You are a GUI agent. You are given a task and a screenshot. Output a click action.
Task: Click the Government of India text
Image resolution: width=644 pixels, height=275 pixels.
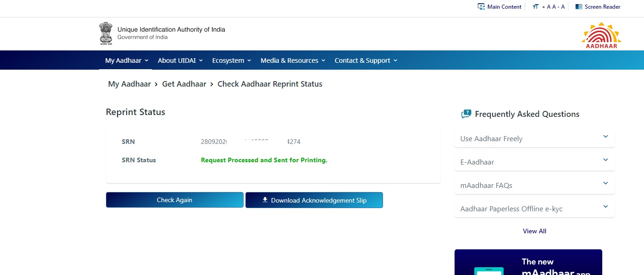click(143, 37)
